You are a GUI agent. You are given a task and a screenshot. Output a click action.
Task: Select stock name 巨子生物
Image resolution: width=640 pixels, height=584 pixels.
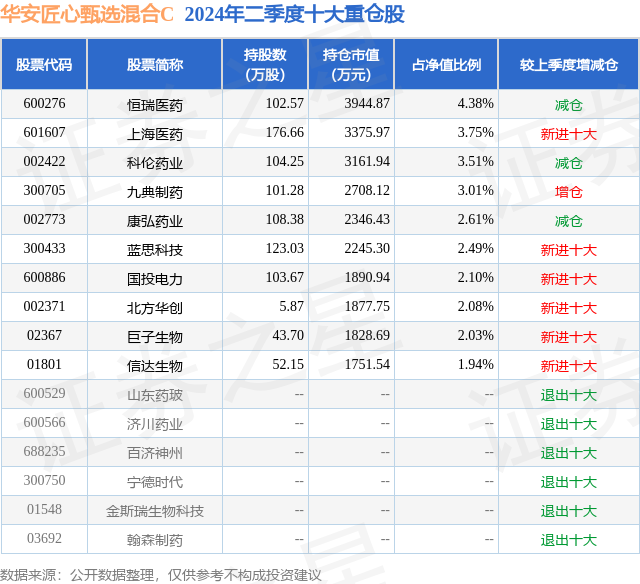pos(155,337)
